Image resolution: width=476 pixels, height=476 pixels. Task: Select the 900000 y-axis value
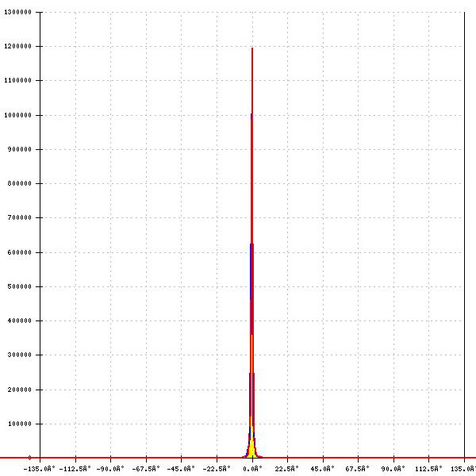[x=20, y=149]
